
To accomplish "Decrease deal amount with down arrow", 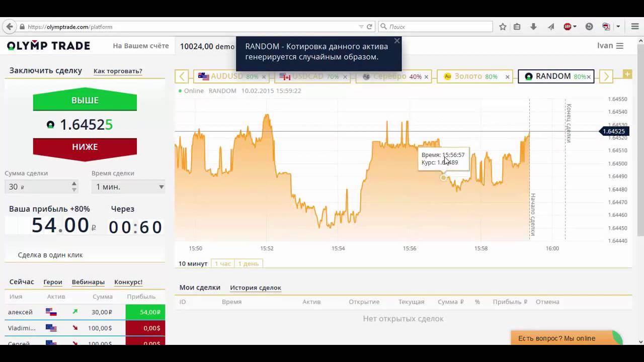I will point(74,190).
